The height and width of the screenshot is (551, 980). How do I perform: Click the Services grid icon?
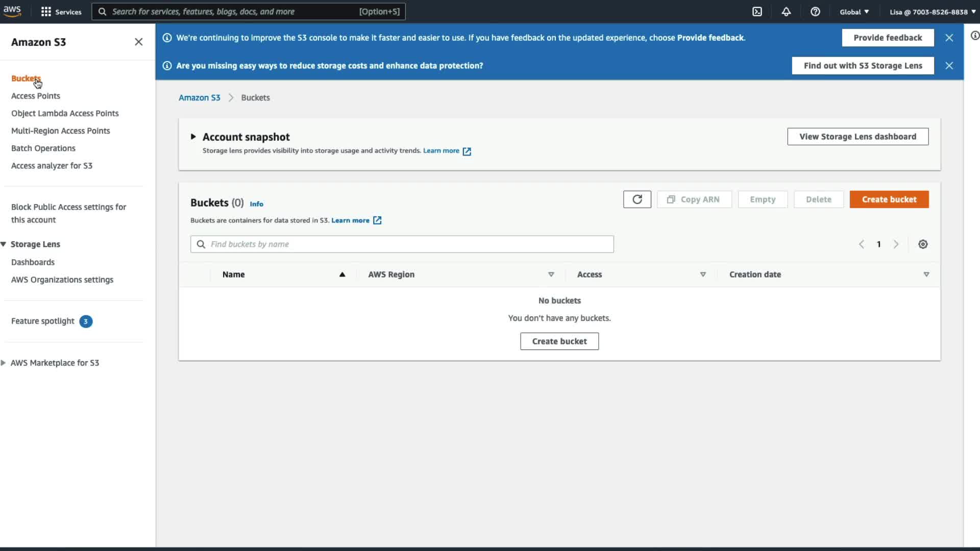[46, 12]
